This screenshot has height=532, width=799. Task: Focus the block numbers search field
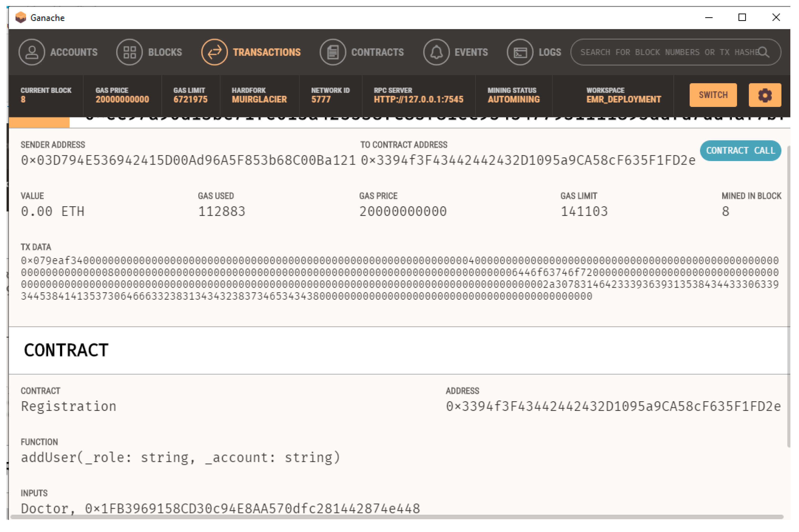coord(665,52)
